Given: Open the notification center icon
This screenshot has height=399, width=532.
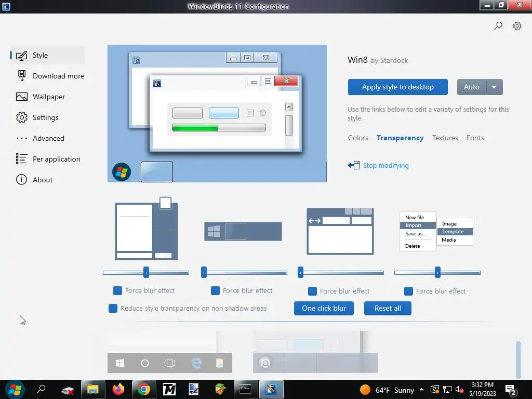Looking at the screenshot, I should click(x=511, y=390).
